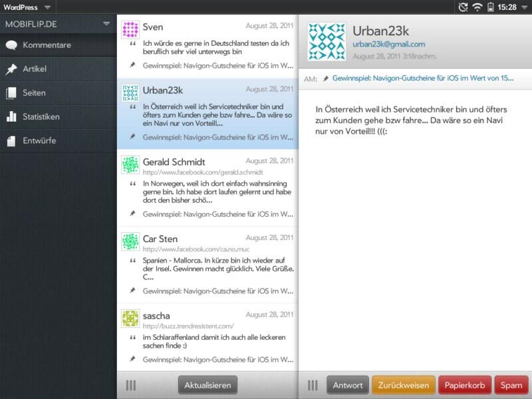This screenshot has height=399, width=532.
Task: Click the article title under Car Sten's comment
Action: coord(218,291)
